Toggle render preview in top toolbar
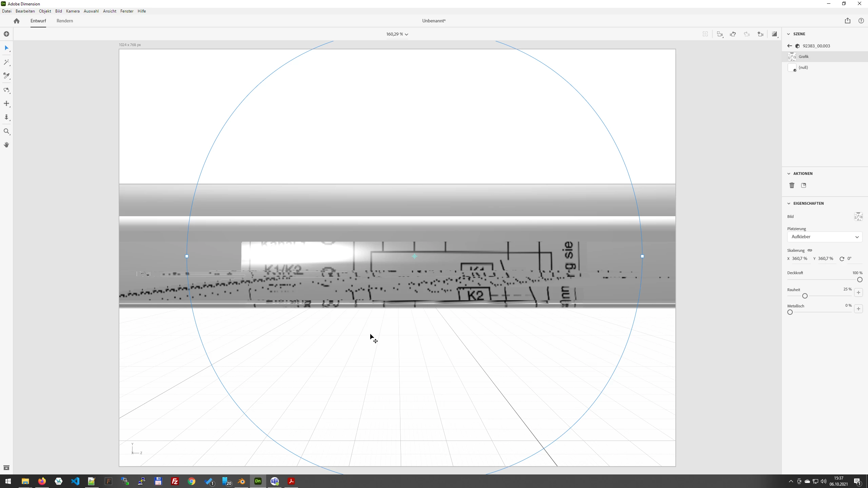This screenshot has width=868, height=488. (x=774, y=34)
